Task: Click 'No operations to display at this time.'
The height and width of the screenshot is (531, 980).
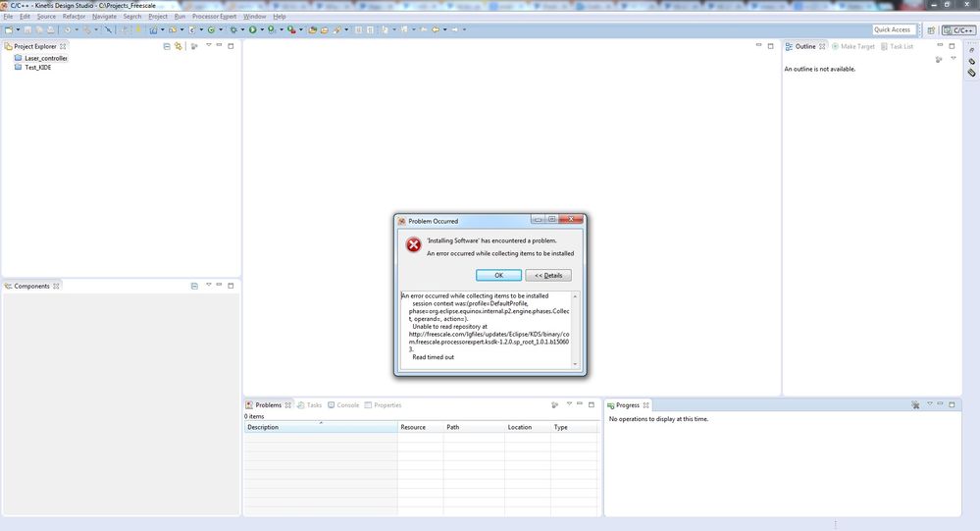Action: click(658, 419)
